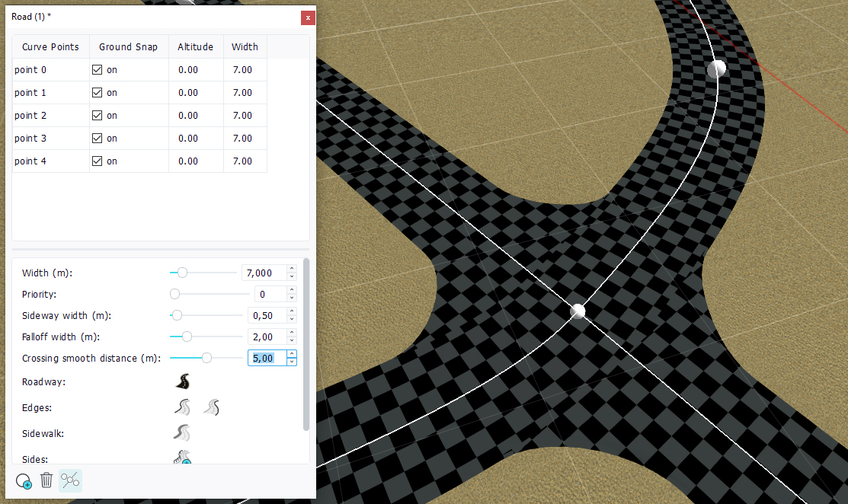Click the Priority slider handle
848x504 pixels.
(174, 294)
